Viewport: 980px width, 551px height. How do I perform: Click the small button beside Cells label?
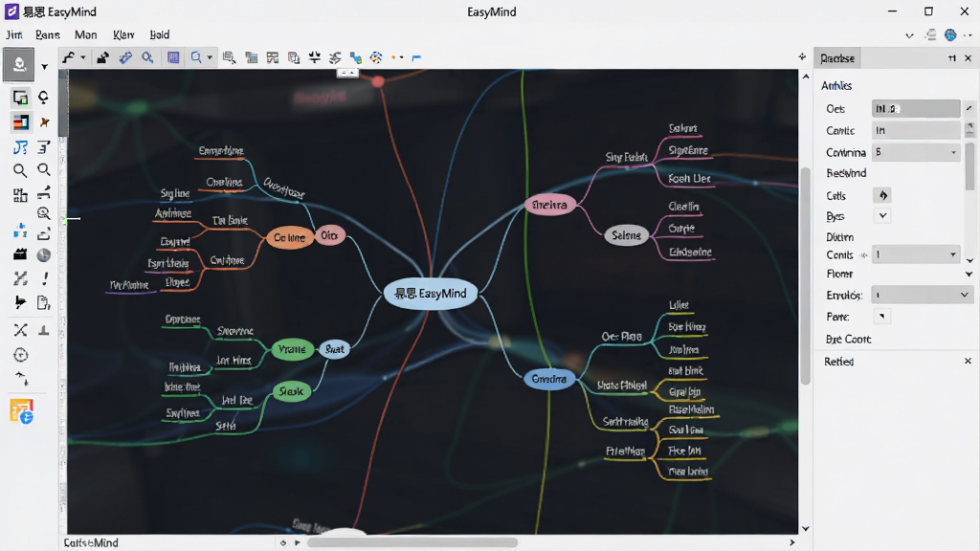click(x=882, y=195)
